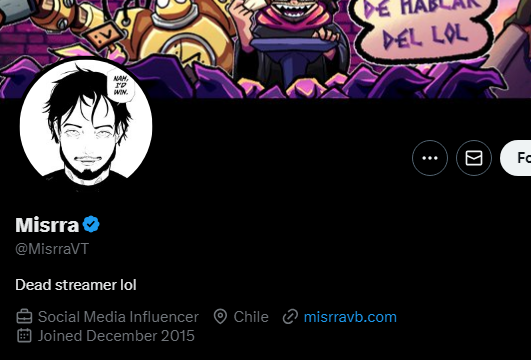The height and width of the screenshot is (360, 531).
Task: Click the Chile location text
Action: 251,317
